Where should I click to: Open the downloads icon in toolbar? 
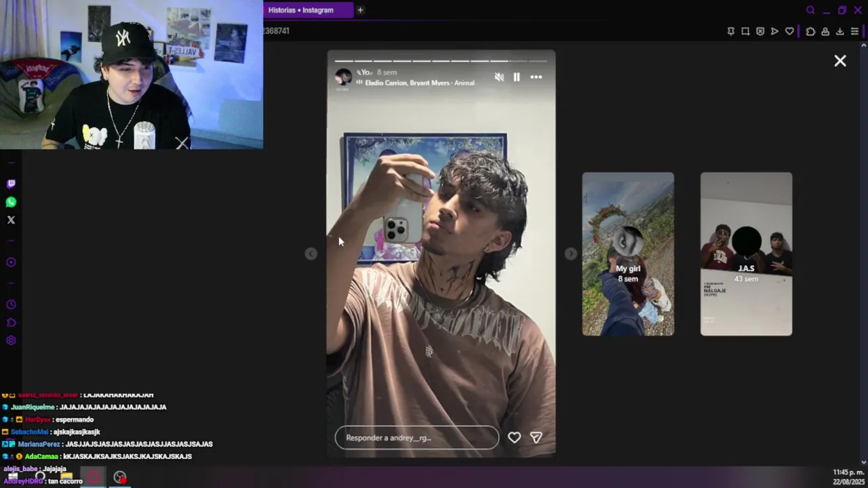pos(840,31)
